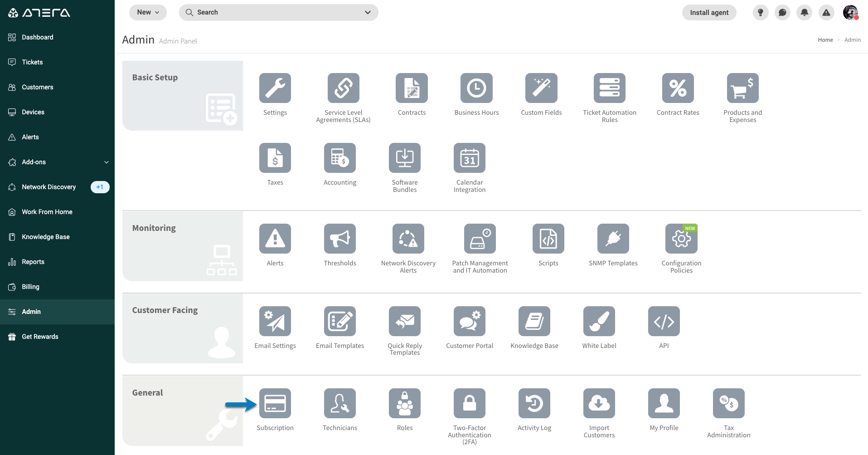Viewport: 868px width, 455px height.
Task: Open the Scripts icon
Action: point(548,239)
